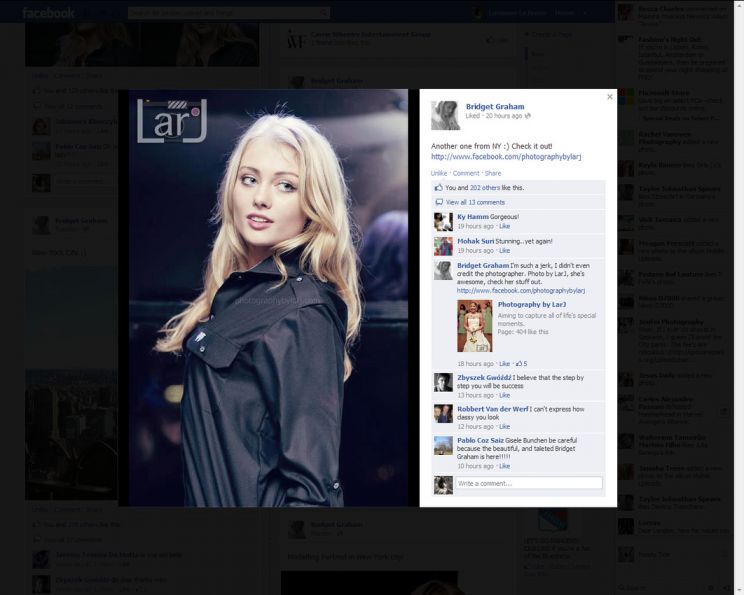Open Mohak Suri's profile name link
The width and height of the screenshot is (744, 595).
click(x=475, y=241)
